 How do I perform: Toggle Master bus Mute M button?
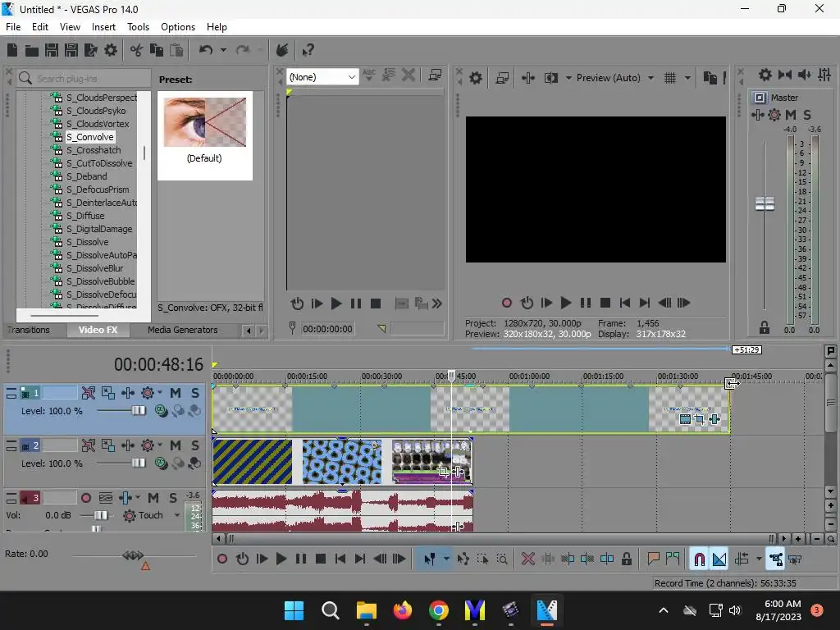point(790,115)
